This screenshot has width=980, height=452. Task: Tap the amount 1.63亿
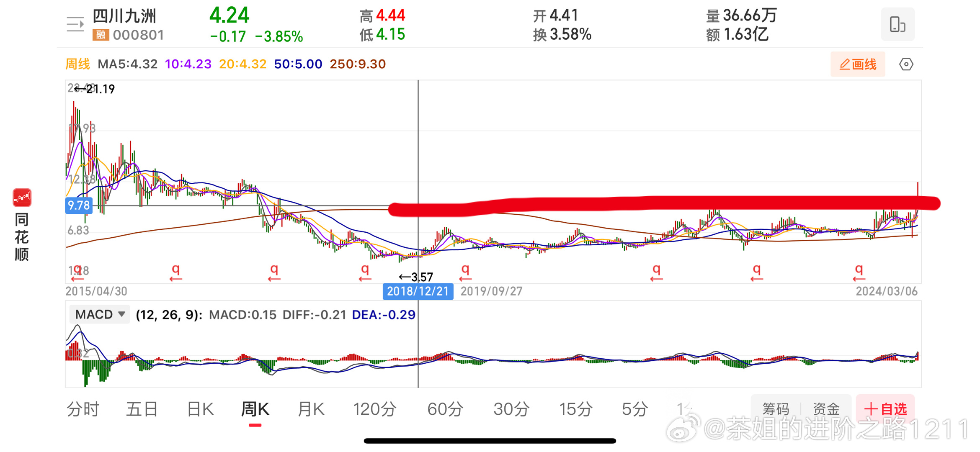coord(746,34)
